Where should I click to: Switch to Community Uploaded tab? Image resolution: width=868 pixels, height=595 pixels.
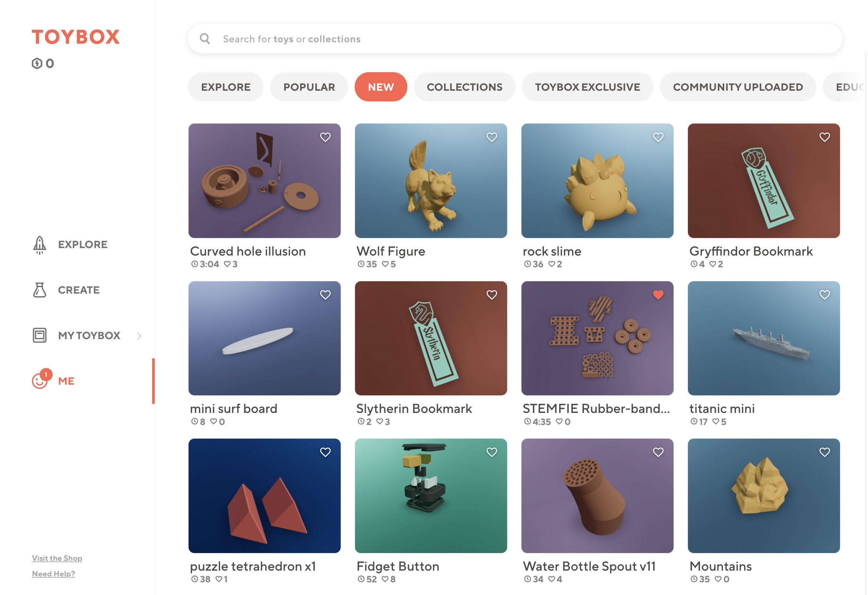click(x=738, y=87)
